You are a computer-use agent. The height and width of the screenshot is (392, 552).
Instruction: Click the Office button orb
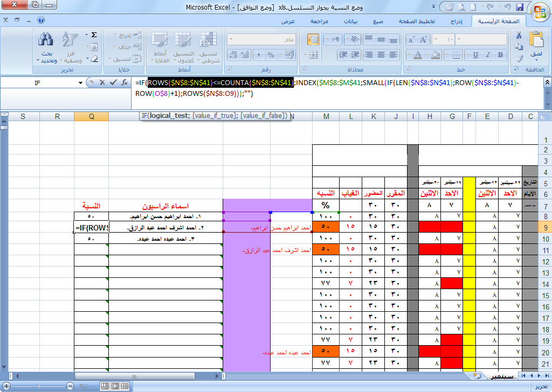539,11
